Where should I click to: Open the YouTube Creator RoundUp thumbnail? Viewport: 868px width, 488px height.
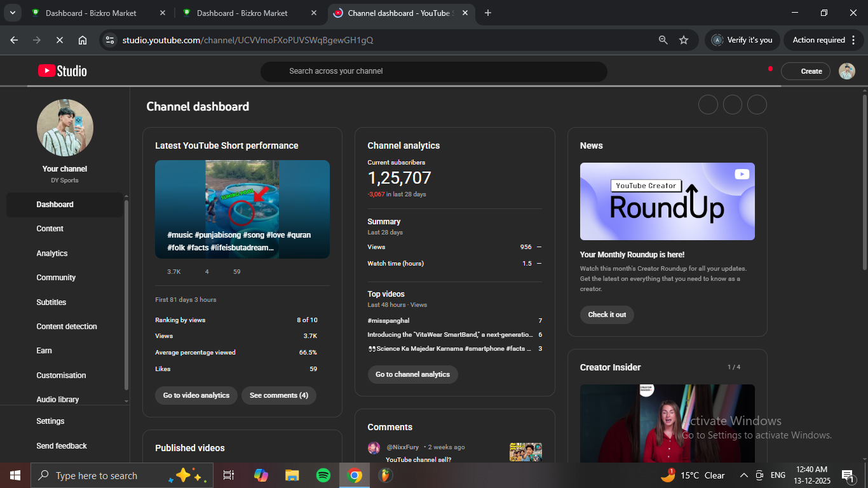(x=667, y=201)
